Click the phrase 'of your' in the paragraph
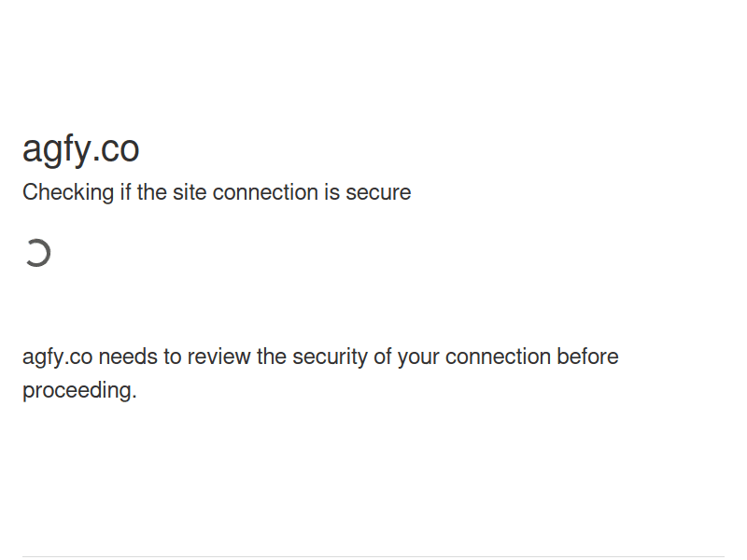Viewport: 747px width, 560px height. [406, 357]
